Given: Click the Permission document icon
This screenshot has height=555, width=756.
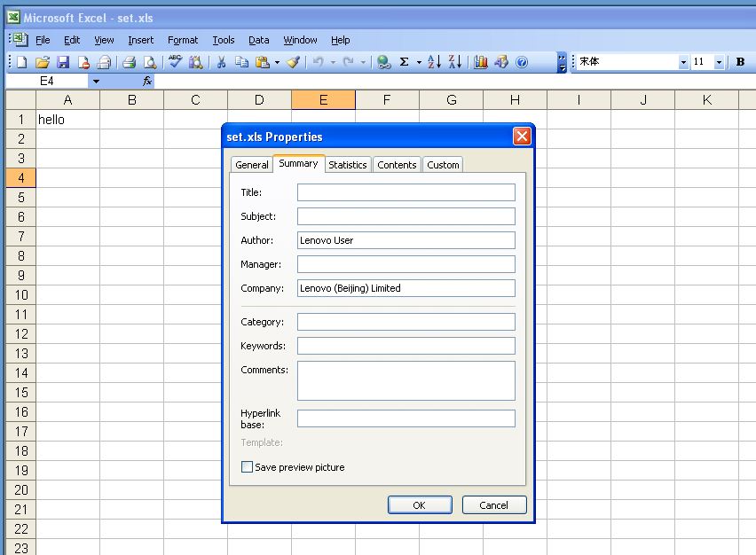Looking at the screenshot, I should click(84, 62).
